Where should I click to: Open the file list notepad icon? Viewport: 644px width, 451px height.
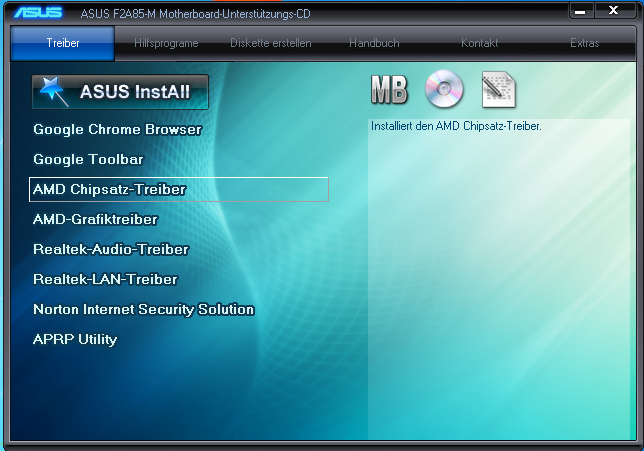[x=499, y=90]
